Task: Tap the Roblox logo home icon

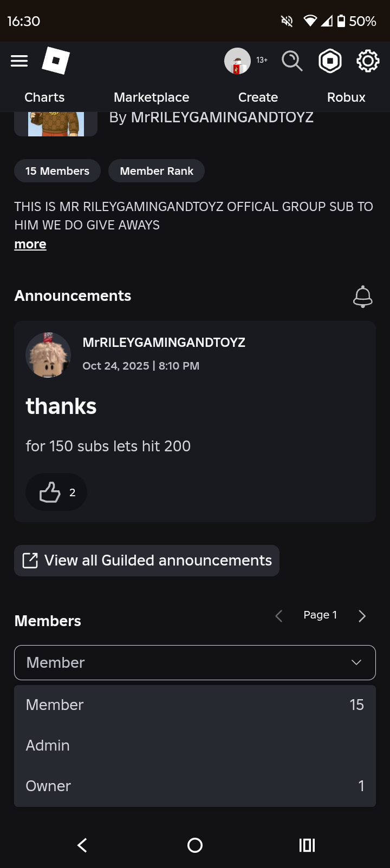Action: point(56,61)
